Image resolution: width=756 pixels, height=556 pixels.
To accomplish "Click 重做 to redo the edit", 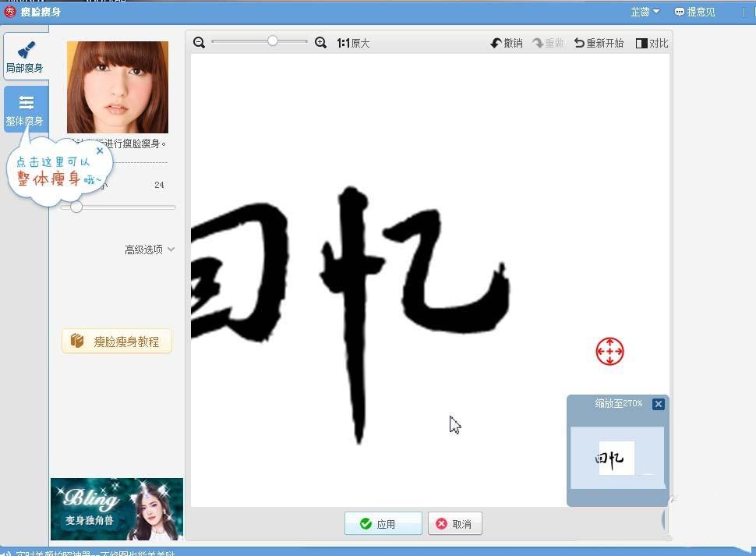I will coord(549,43).
